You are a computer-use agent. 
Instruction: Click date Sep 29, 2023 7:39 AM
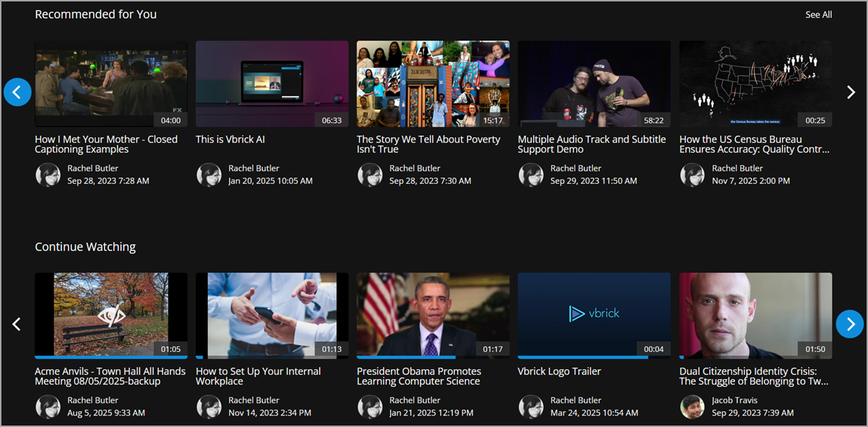[753, 413]
